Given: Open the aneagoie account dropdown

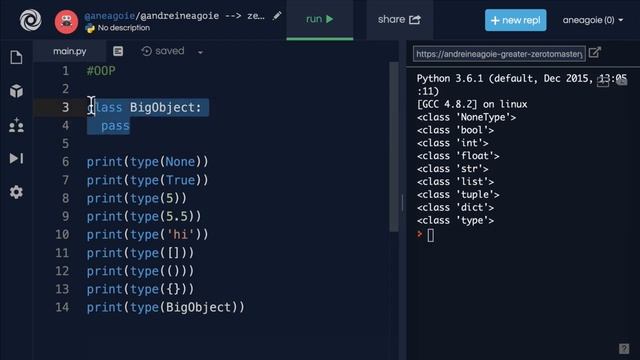Looking at the screenshot, I should click(x=593, y=20).
